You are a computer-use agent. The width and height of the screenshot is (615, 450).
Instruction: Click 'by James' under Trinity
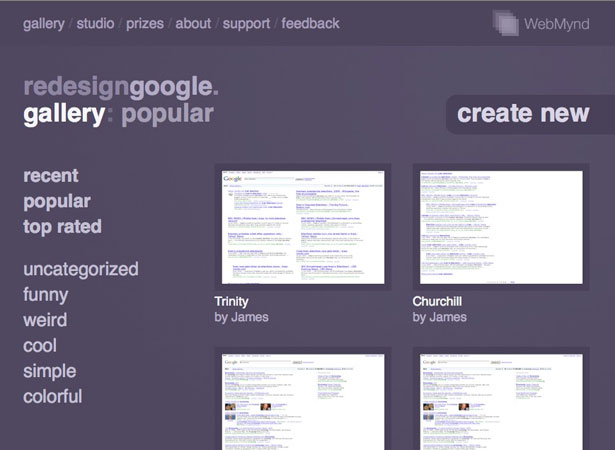(x=241, y=317)
